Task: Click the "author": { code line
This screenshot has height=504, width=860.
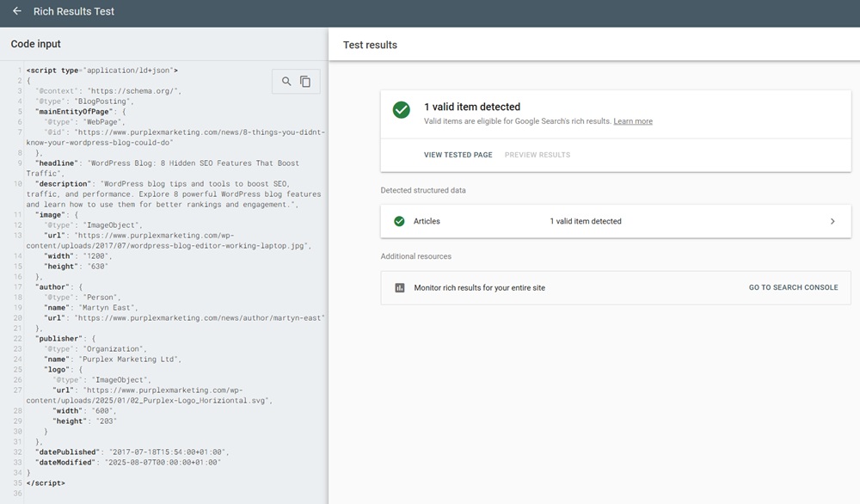Action: (x=58, y=286)
